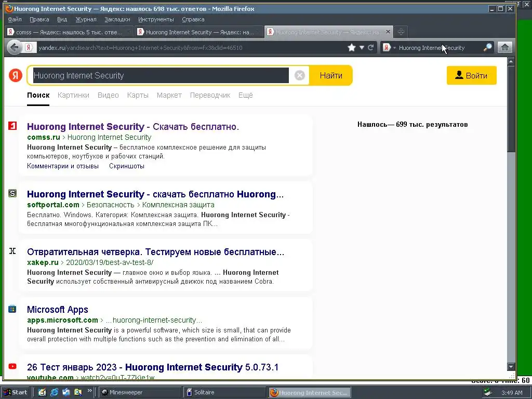
Task: Click the Войти login button
Action: pos(472,75)
